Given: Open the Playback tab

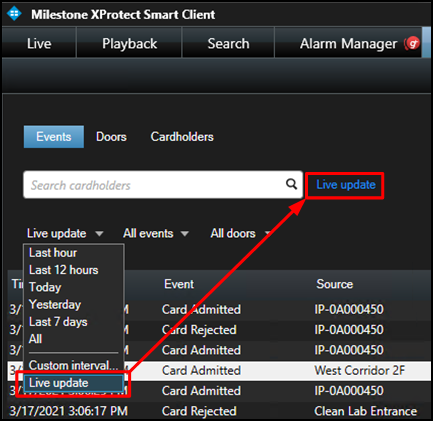Looking at the screenshot, I should 129,43.
